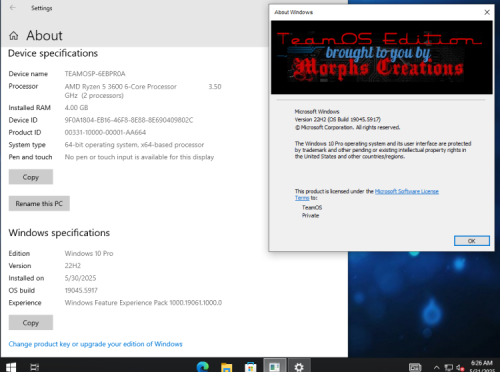The width and height of the screenshot is (500, 372).
Task: Open Settings home via the house icon
Action: 14,36
